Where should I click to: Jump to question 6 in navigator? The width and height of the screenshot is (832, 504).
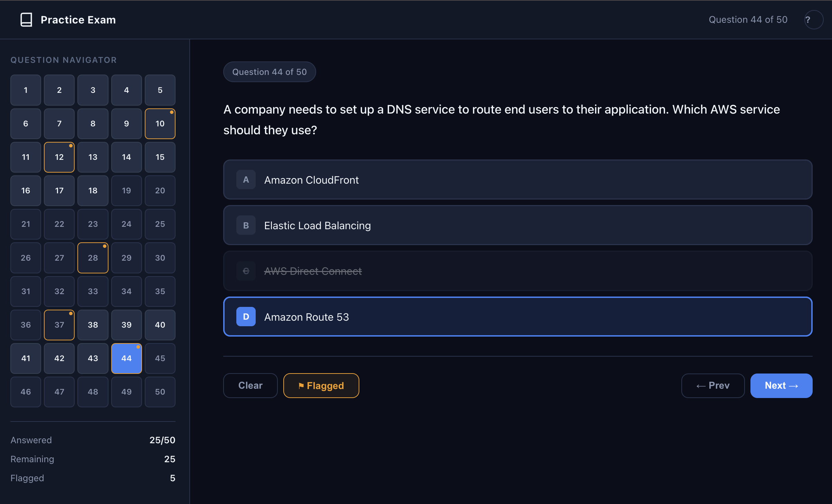[26, 124]
